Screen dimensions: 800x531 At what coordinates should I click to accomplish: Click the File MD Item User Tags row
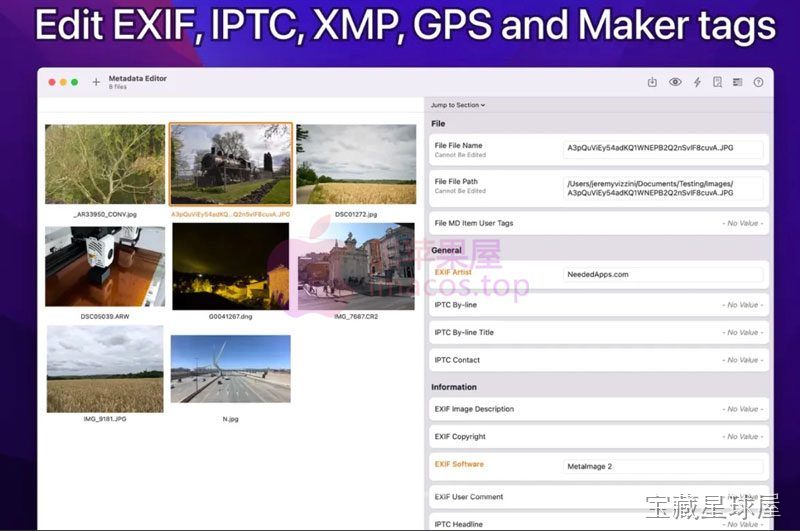(x=599, y=223)
